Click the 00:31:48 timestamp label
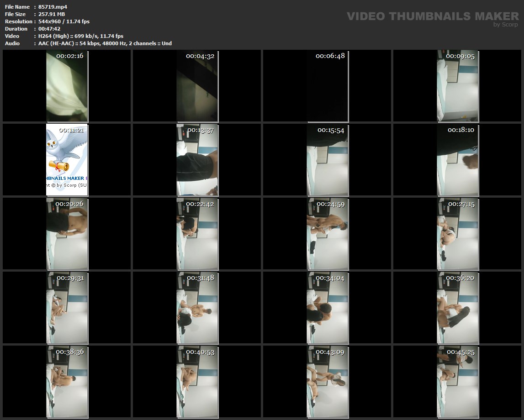This screenshot has width=524, height=420. 200,278
